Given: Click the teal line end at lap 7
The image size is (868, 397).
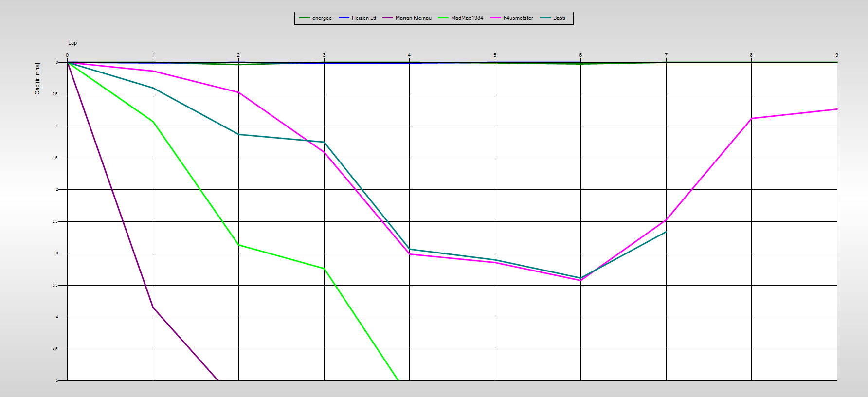Looking at the screenshot, I should [666, 232].
